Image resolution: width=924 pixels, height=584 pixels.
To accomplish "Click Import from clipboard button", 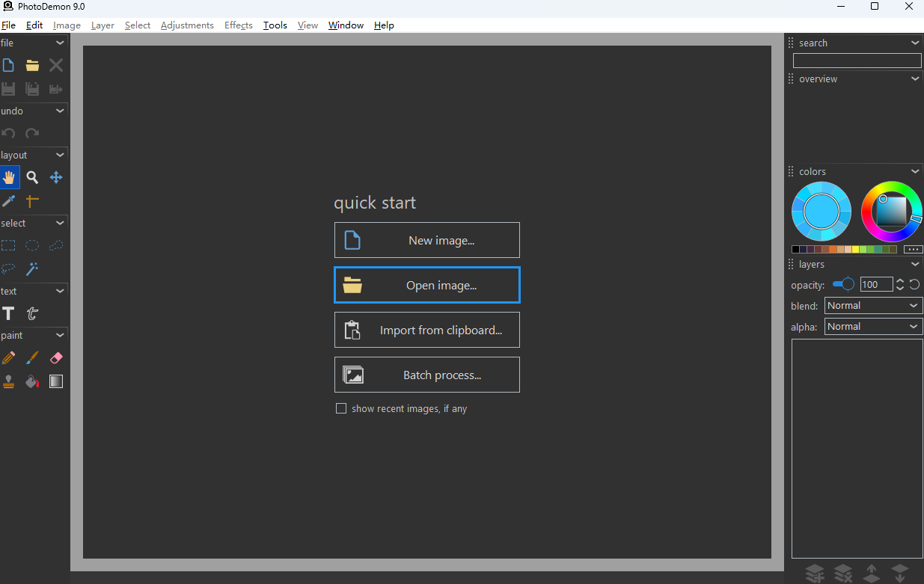I will coord(426,330).
